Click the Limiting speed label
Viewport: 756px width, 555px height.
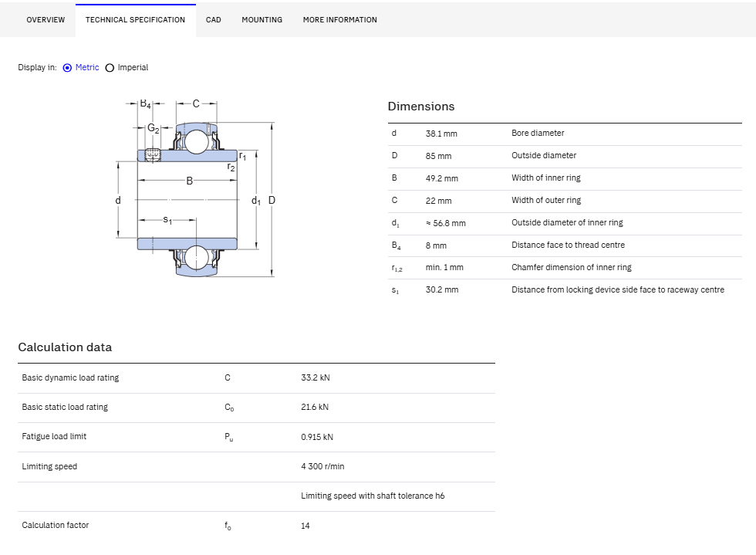point(49,466)
